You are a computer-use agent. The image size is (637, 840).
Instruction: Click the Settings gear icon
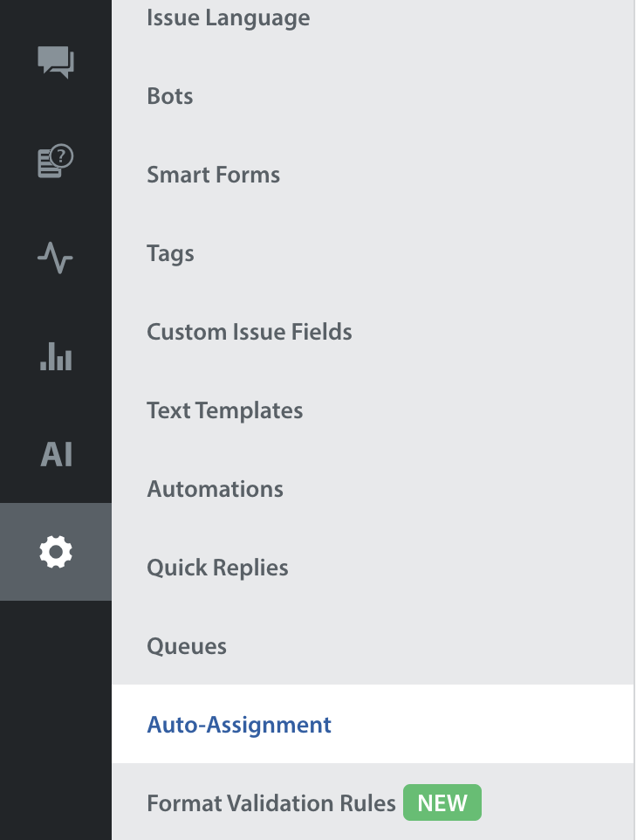[56, 552]
